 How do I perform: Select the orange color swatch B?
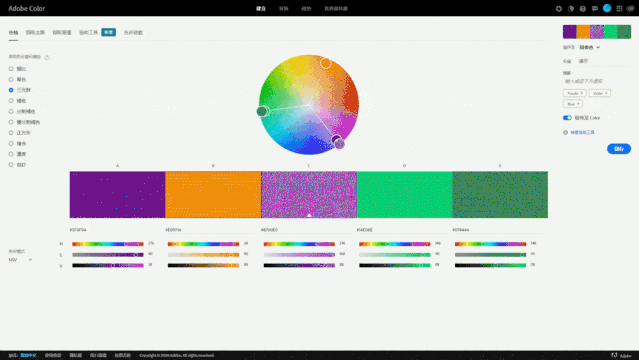213,194
